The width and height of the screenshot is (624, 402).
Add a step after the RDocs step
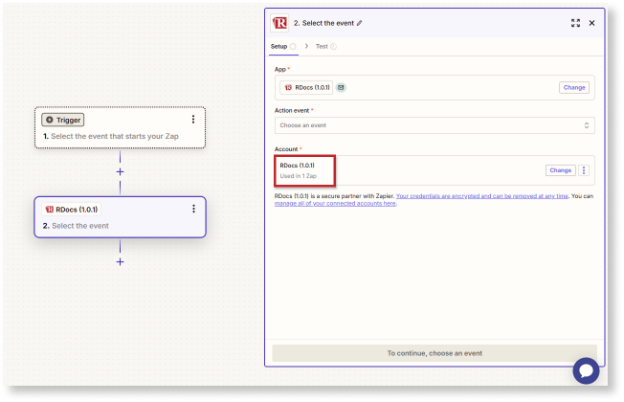tap(120, 262)
